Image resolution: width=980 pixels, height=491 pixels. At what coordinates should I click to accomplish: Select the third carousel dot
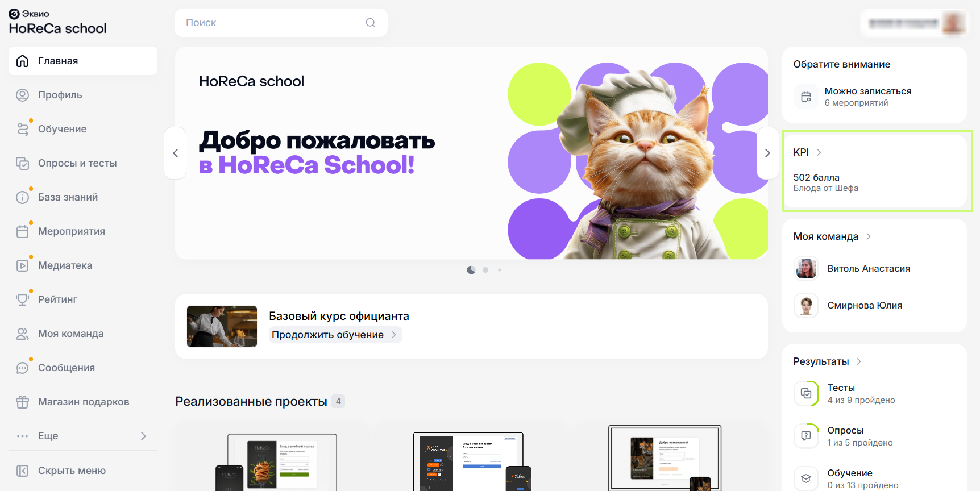click(500, 270)
